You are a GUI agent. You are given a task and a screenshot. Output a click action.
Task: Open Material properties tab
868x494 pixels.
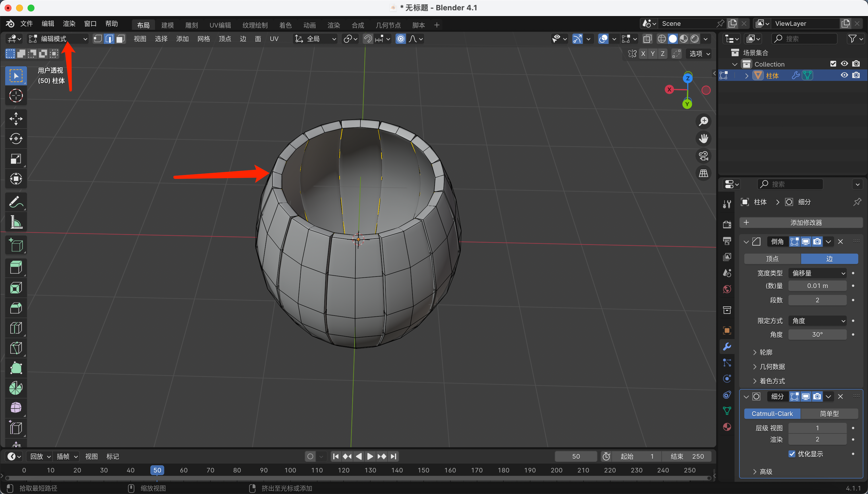point(727,427)
